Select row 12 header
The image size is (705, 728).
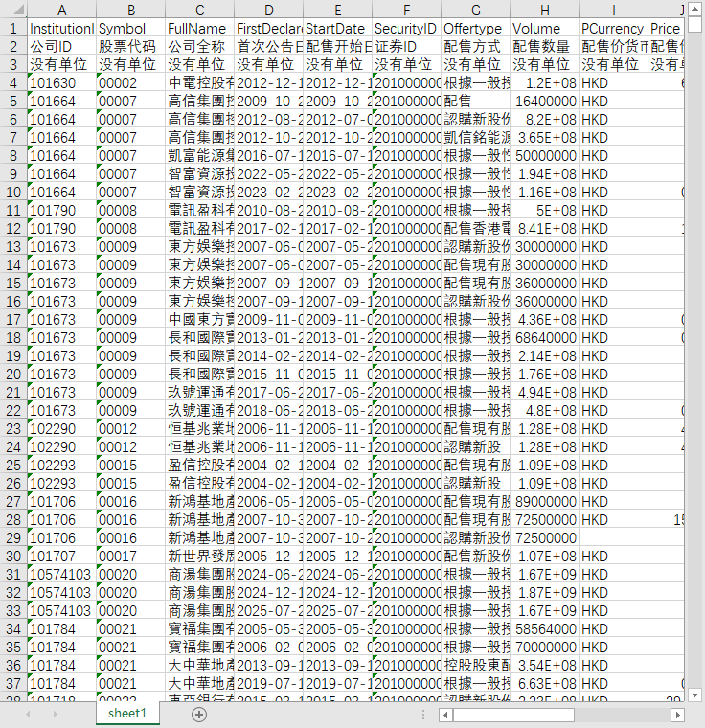click(13, 228)
